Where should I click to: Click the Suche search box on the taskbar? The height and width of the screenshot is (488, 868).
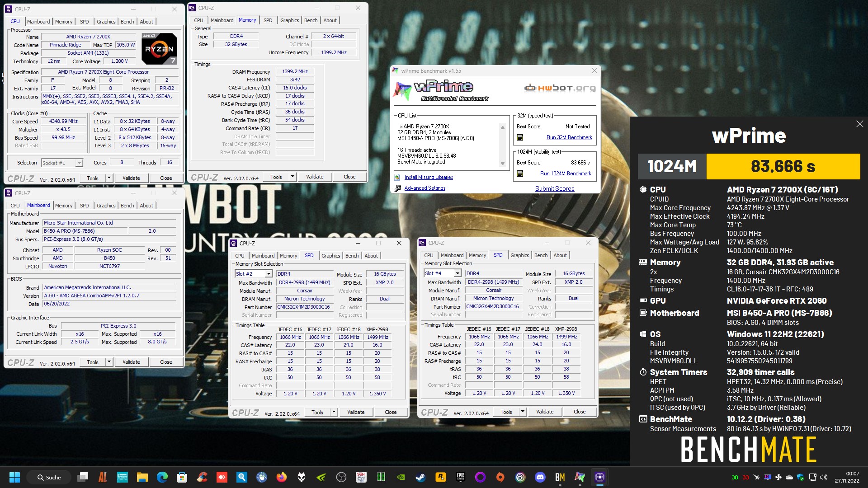pyautogui.click(x=49, y=477)
